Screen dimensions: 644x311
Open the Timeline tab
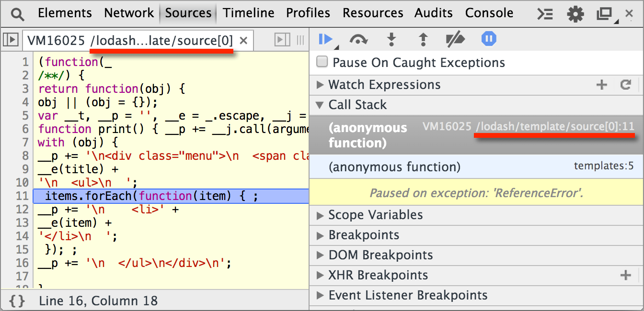(249, 13)
